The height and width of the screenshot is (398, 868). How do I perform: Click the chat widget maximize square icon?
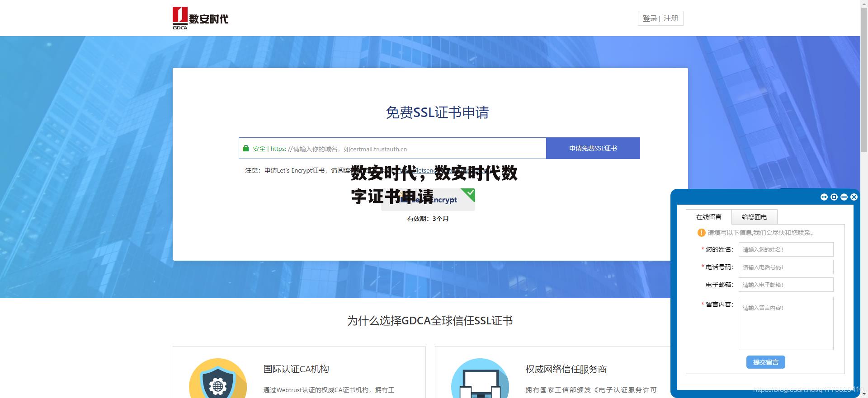point(834,197)
